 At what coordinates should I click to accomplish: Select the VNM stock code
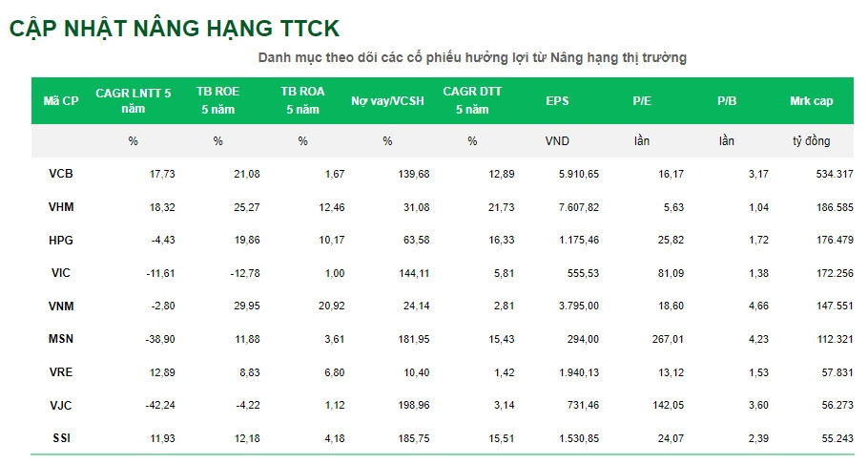pos(60,306)
